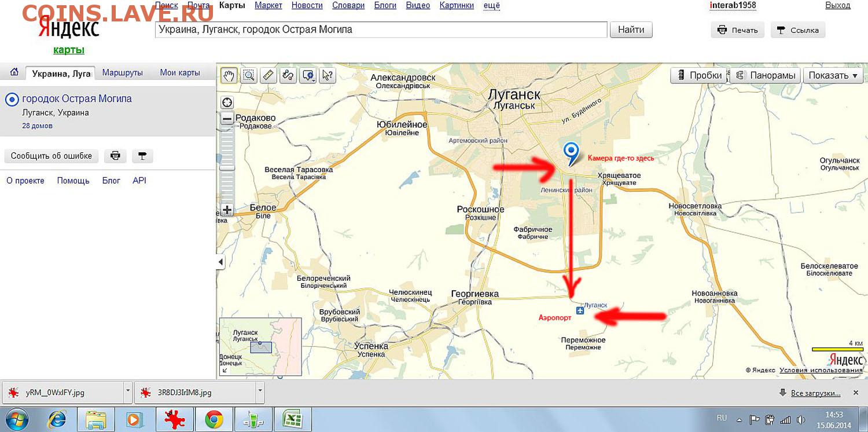Open Маркет in top navigation
This screenshot has width=868, height=432.
click(x=269, y=5)
